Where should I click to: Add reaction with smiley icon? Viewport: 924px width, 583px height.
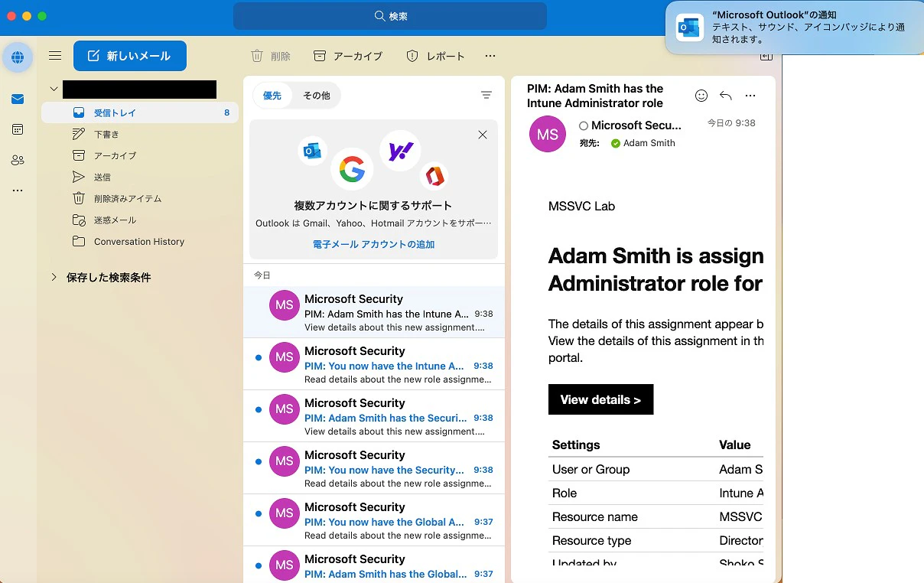(701, 96)
